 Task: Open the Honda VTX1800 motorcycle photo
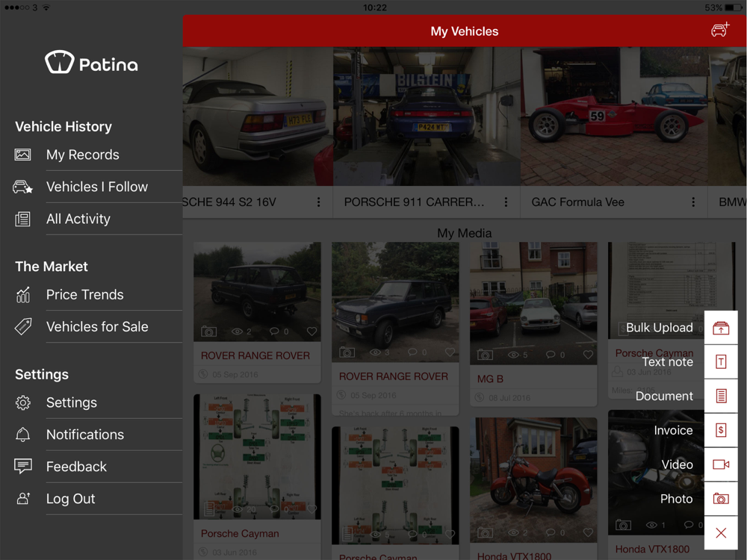pos(533,480)
